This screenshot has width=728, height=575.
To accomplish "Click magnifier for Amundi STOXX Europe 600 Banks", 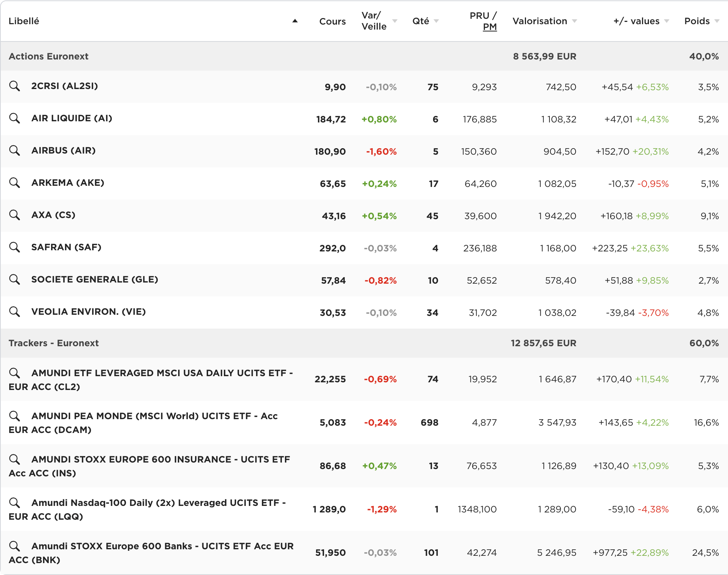I will coord(15,546).
